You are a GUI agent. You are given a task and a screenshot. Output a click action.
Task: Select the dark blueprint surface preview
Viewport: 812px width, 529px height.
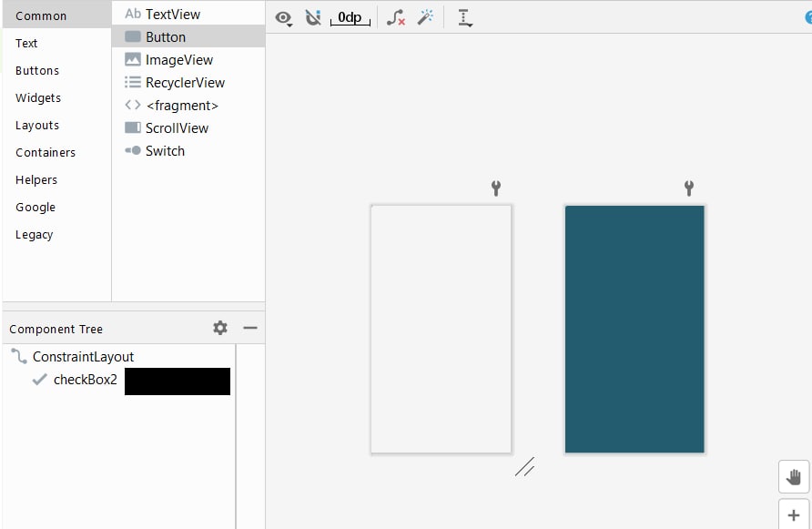pyautogui.click(x=634, y=329)
